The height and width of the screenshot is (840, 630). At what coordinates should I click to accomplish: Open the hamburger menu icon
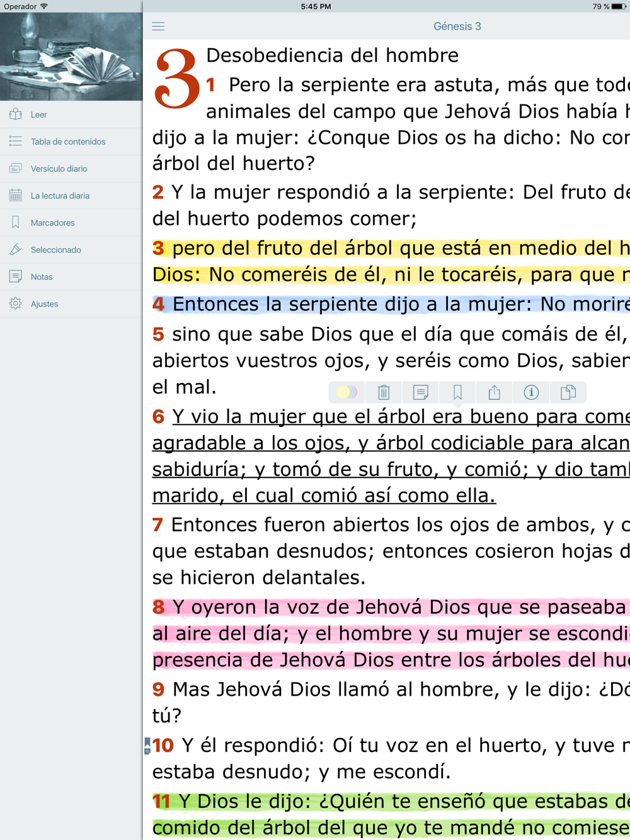pyautogui.click(x=158, y=26)
